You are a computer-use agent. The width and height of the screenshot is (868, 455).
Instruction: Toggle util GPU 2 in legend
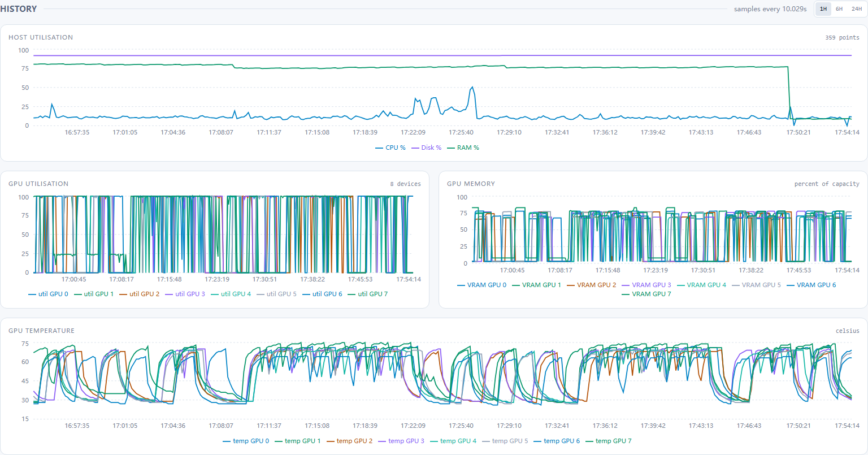140,294
